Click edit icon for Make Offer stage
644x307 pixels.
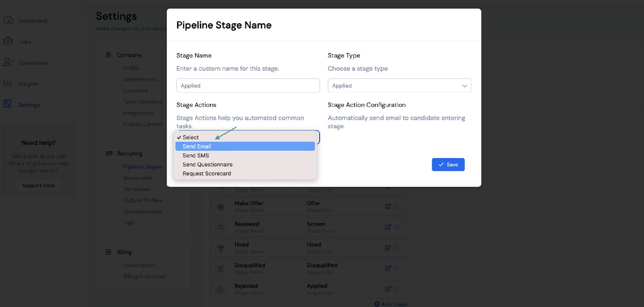388,206
